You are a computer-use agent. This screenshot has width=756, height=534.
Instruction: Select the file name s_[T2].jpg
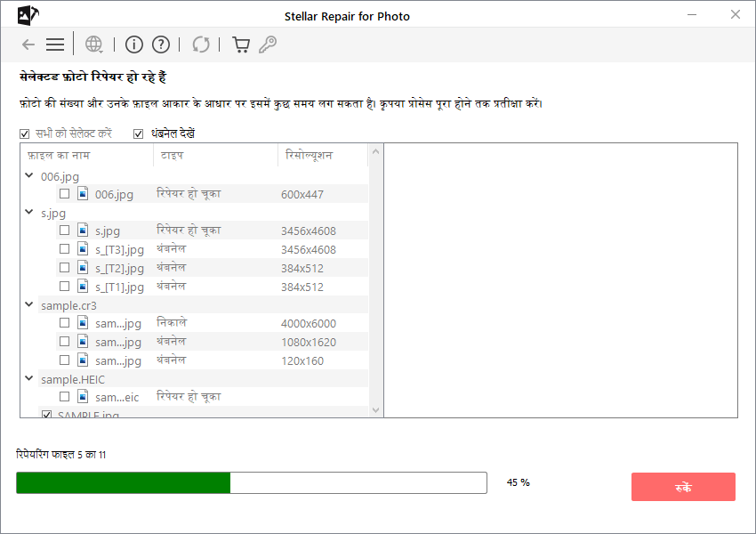119,269
